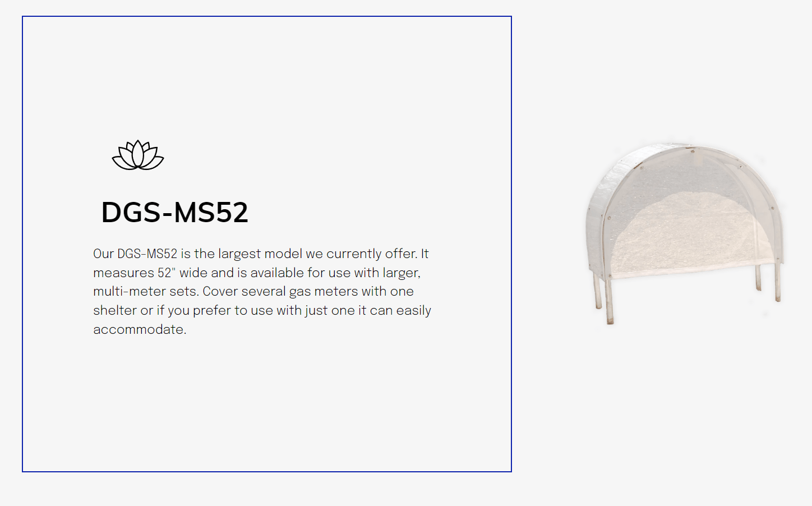Click the word "Cover" in the paragraph
Viewport: 812px width, 506px height.
coord(220,292)
